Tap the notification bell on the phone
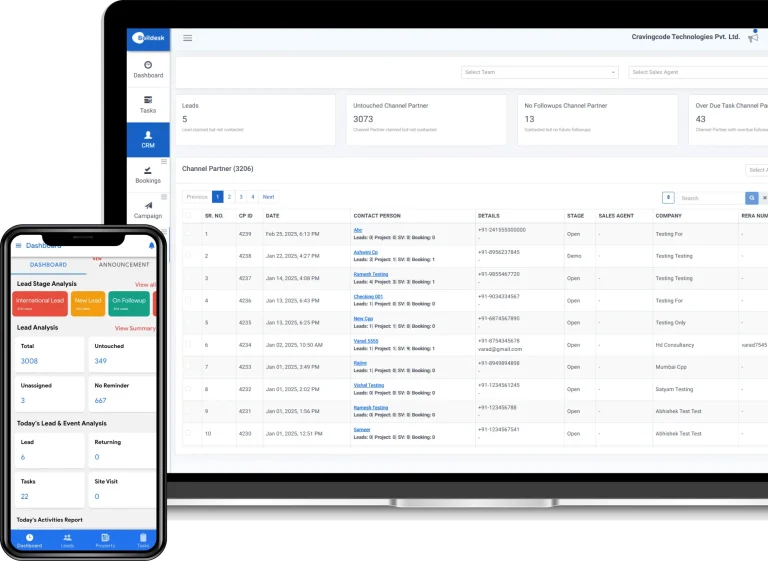This screenshot has width=768, height=561. coord(151,245)
